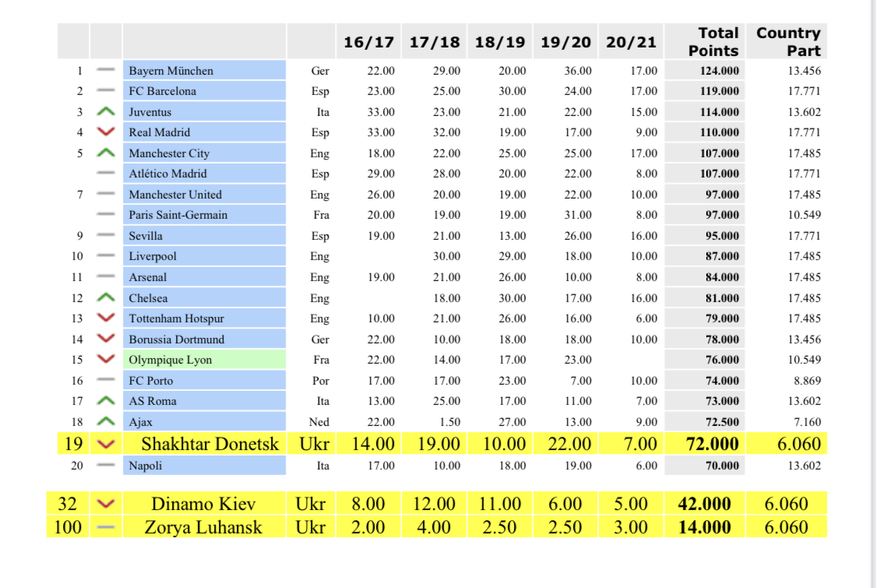Click the red down arrow beside Real Madrid
This screenshot has height=588, width=876.
tap(106, 132)
